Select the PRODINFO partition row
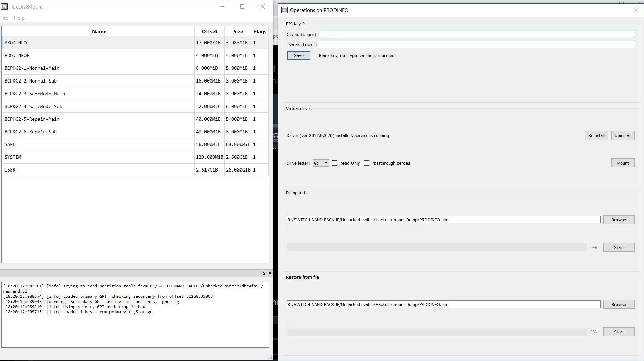Viewport: 644px width, 361px height. click(x=136, y=43)
